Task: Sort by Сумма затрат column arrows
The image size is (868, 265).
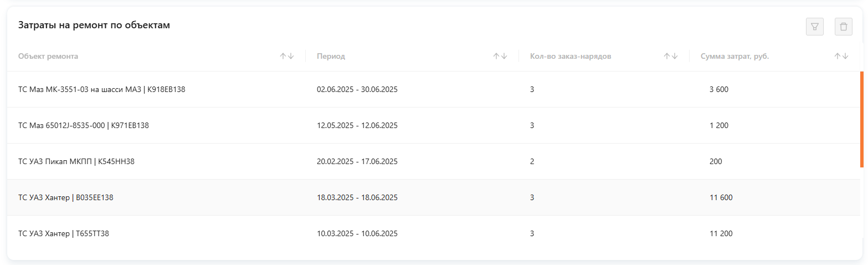Action: 841,56
